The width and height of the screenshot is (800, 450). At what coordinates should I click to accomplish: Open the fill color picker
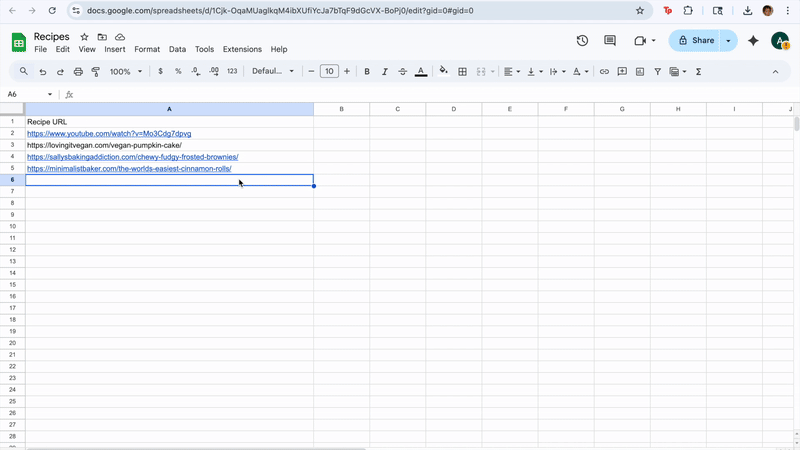coord(443,72)
